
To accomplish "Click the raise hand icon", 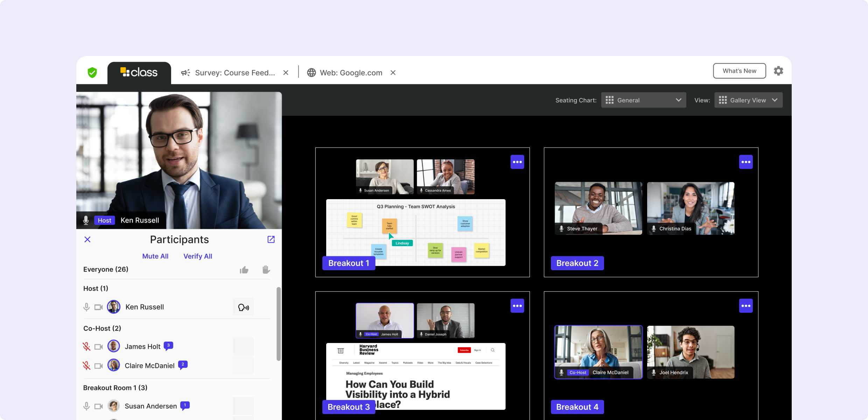I will coord(266,269).
